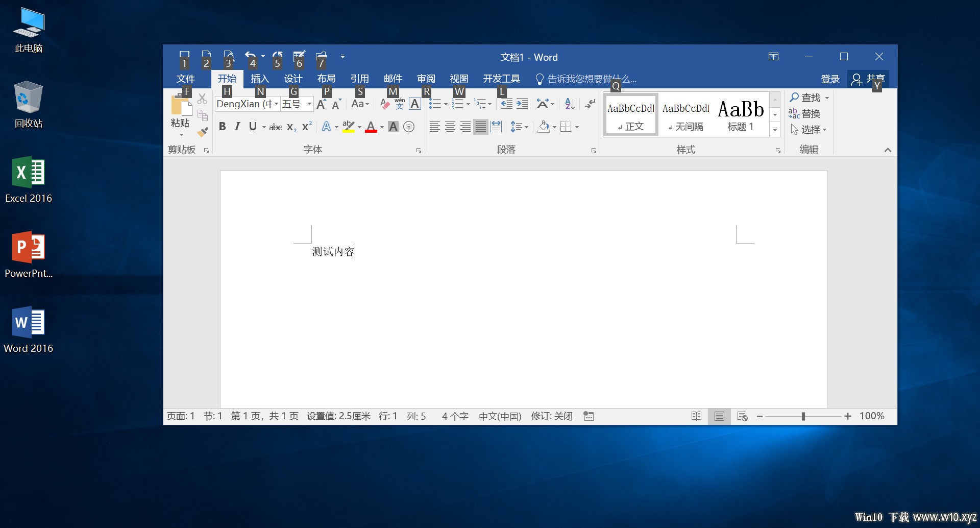The height and width of the screenshot is (528, 980).
Task: Increase font size with larger A icon
Action: pyautogui.click(x=322, y=104)
